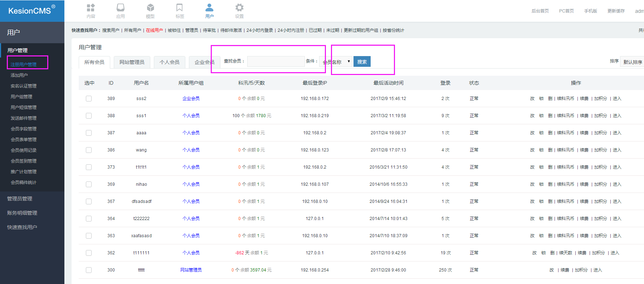Select the 用户 user icon

coord(209,11)
